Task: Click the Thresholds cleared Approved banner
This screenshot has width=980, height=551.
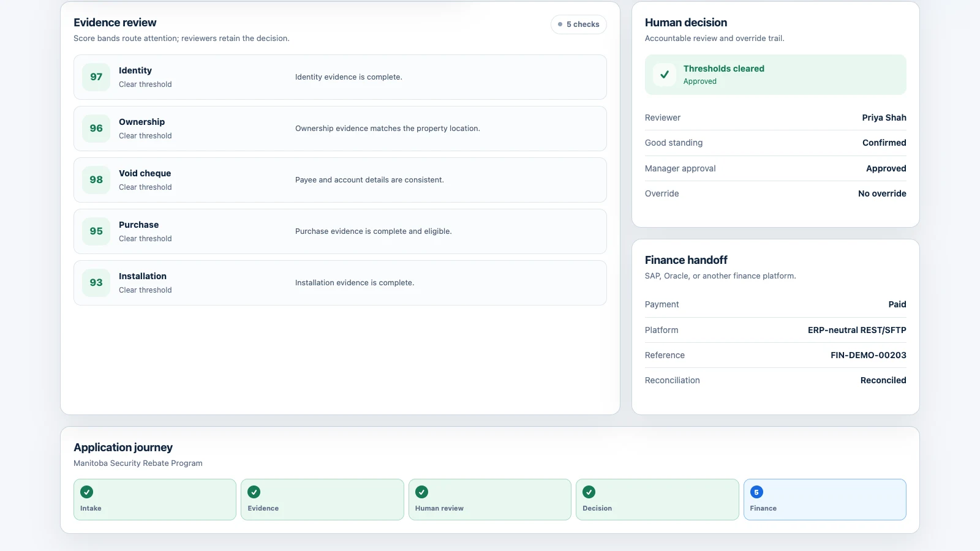Action: 775,75
